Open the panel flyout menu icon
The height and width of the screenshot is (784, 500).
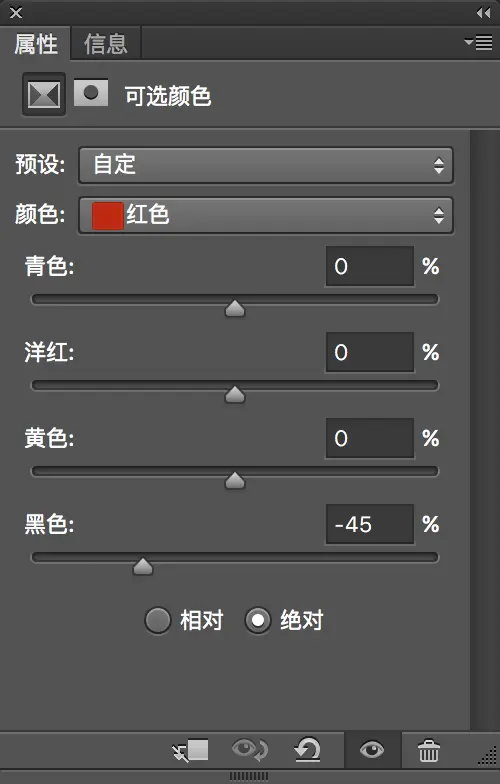tap(478, 42)
